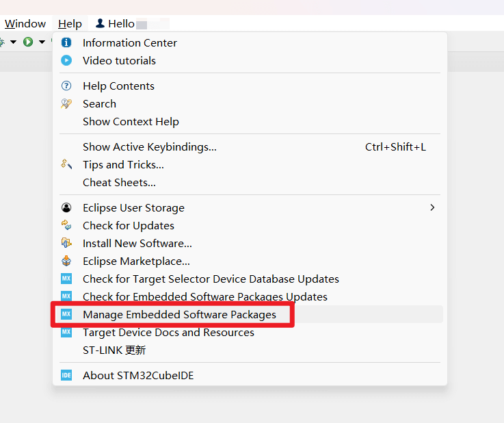
Task: Click the Video tutorials play icon
Action: point(66,60)
